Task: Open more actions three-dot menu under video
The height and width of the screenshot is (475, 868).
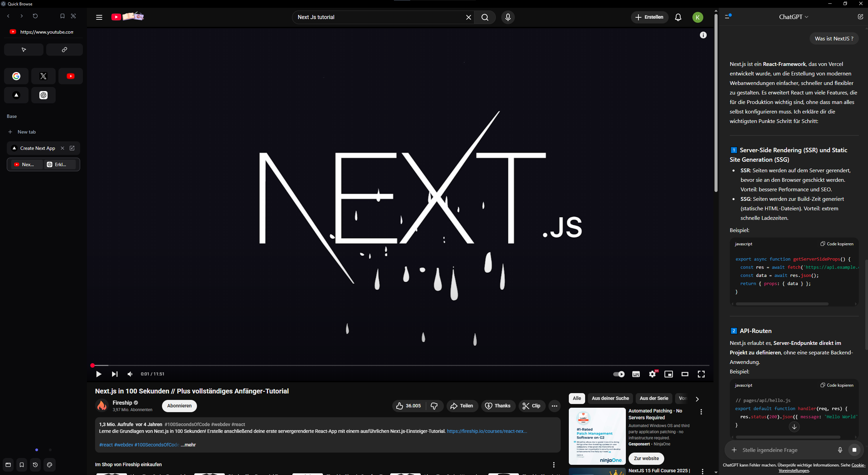Action: tap(555, 406)
